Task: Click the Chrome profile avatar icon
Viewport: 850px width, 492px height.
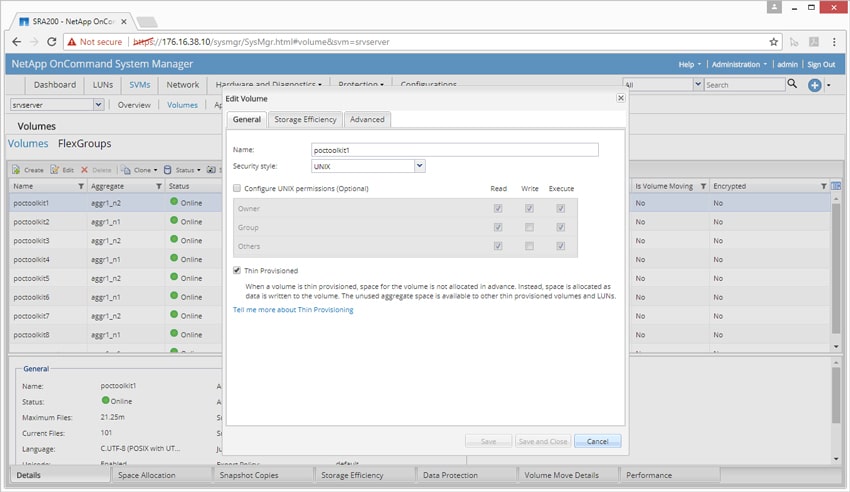Action: pyautogui.click(x=774, y=7)
